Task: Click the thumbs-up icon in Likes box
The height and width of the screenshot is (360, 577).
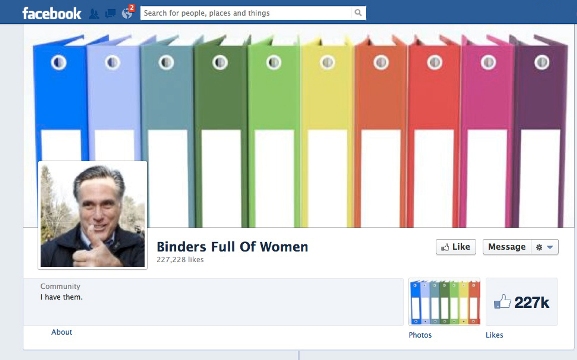Action: pyautogui.click(x=502, y=302)
